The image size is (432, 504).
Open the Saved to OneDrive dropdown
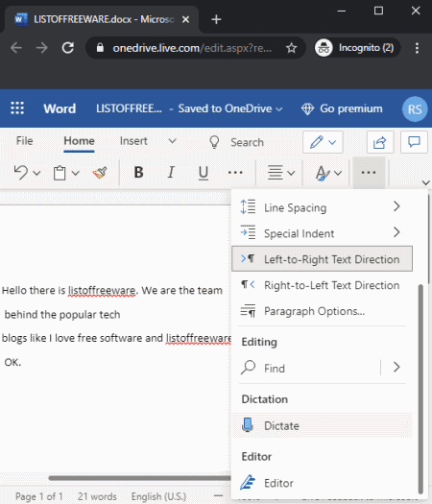click(x=230, y=108)
